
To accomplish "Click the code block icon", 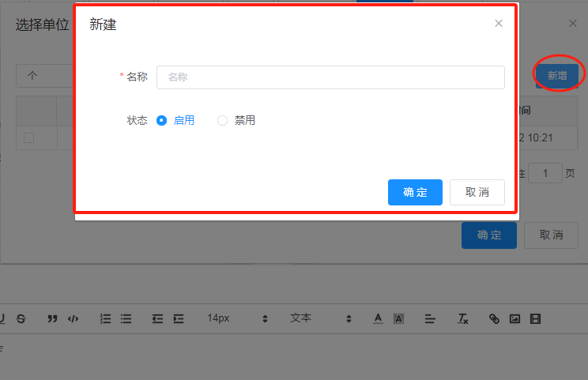I will click(x=73, y=318).
